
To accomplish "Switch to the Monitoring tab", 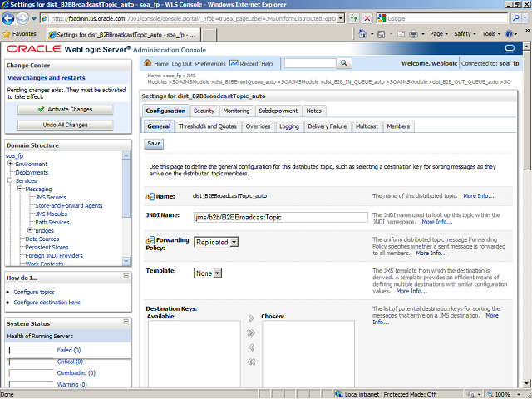I will 236,111.
